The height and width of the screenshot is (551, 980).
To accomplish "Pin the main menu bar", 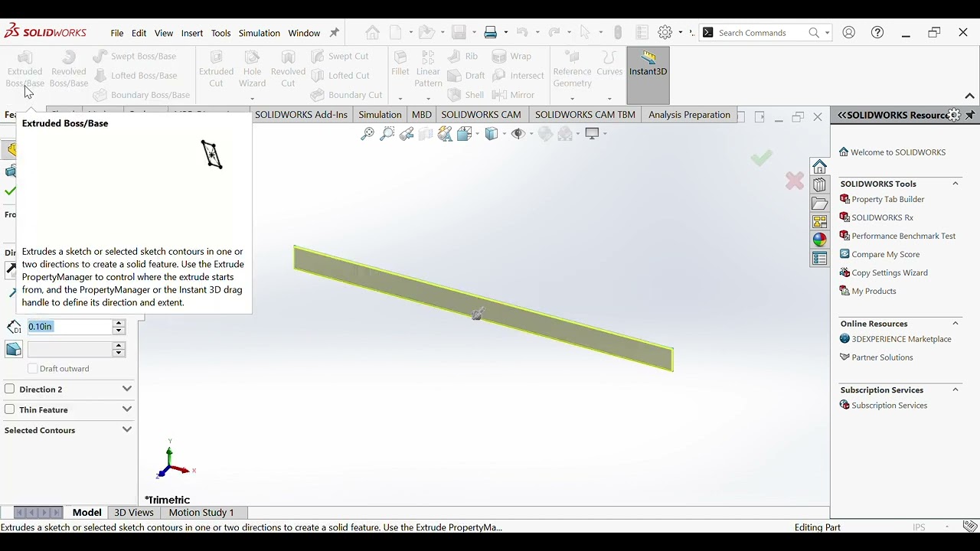I will (334, 33).
